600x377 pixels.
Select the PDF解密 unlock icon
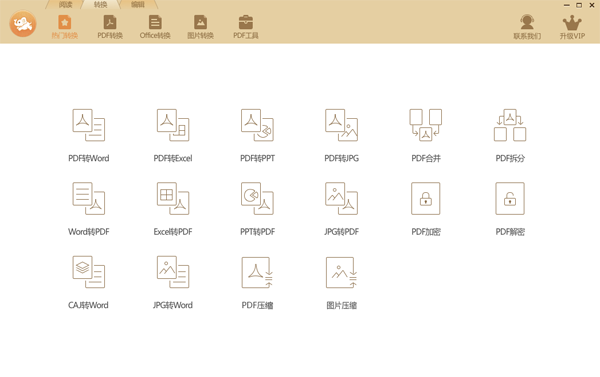510,198
